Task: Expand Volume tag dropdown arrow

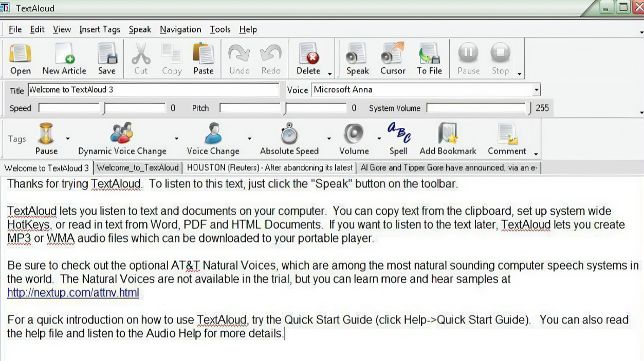Action: 379,139
